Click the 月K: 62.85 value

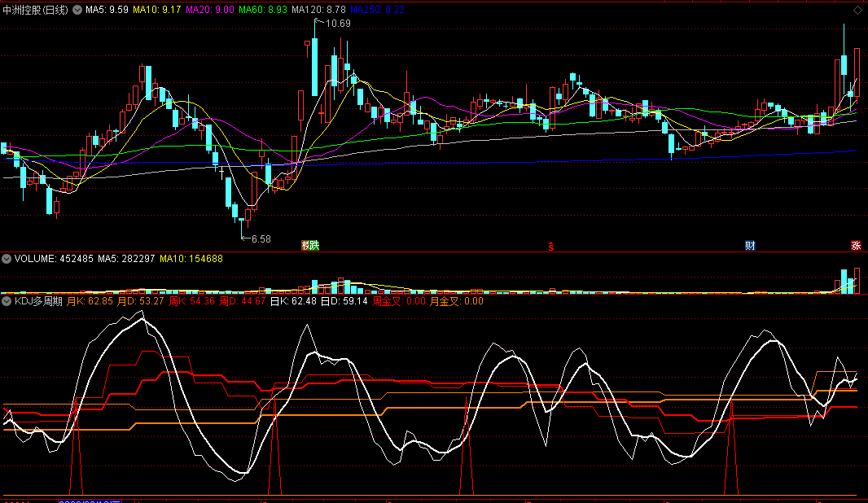pyautogui.click(x=90, y=301)
